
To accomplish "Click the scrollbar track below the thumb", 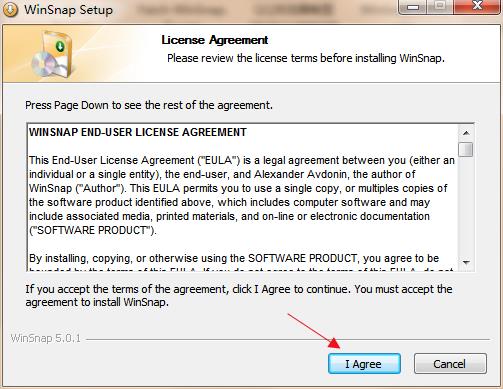I will (466, 206).
